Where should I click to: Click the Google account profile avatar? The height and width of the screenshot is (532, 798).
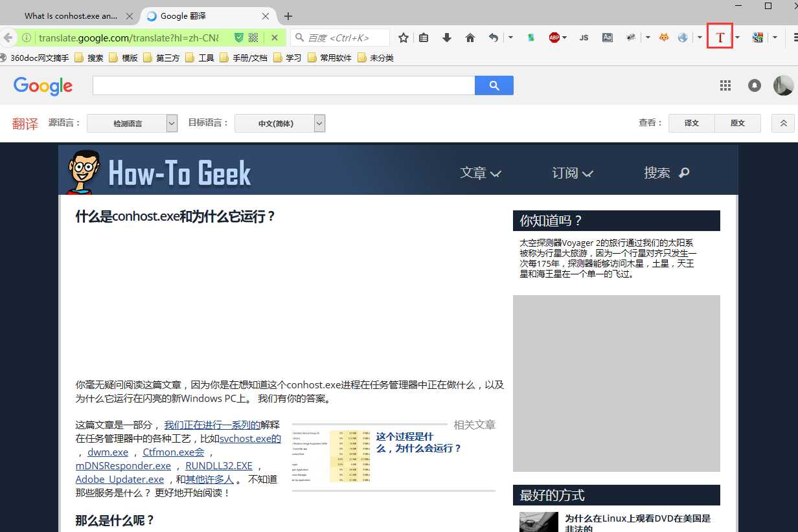784,85
